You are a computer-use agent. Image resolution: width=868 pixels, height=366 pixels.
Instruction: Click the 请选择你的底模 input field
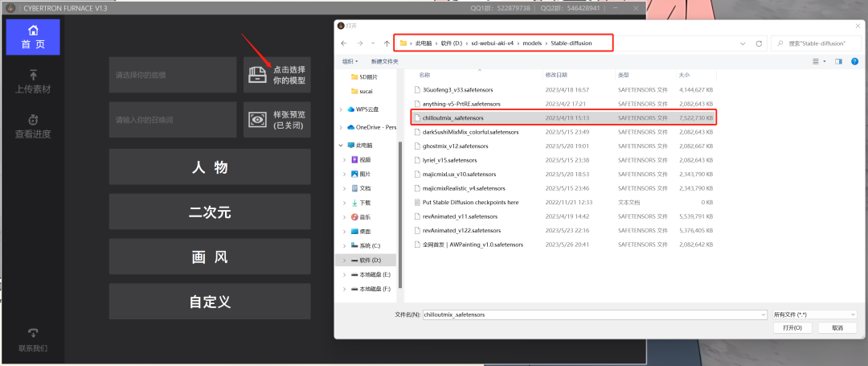point(173,75)
